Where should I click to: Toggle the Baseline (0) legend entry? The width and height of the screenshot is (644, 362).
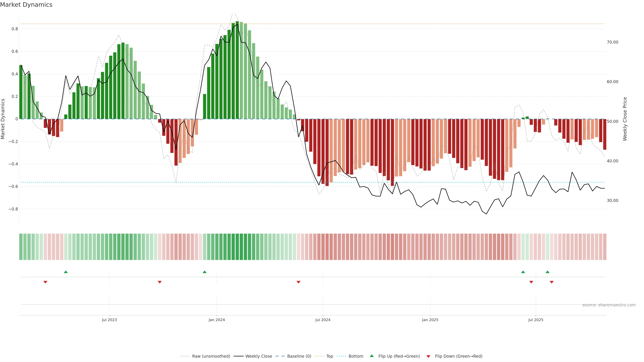(x=299, y=356)
